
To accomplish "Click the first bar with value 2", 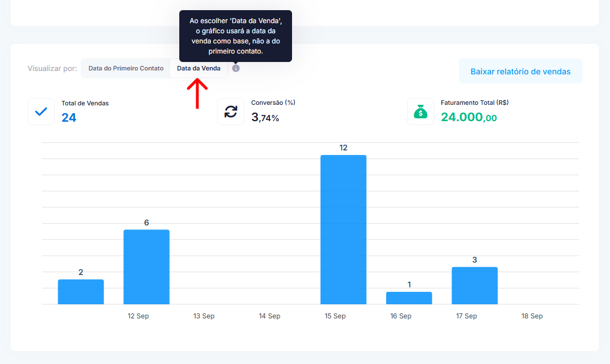I will 81,291.
